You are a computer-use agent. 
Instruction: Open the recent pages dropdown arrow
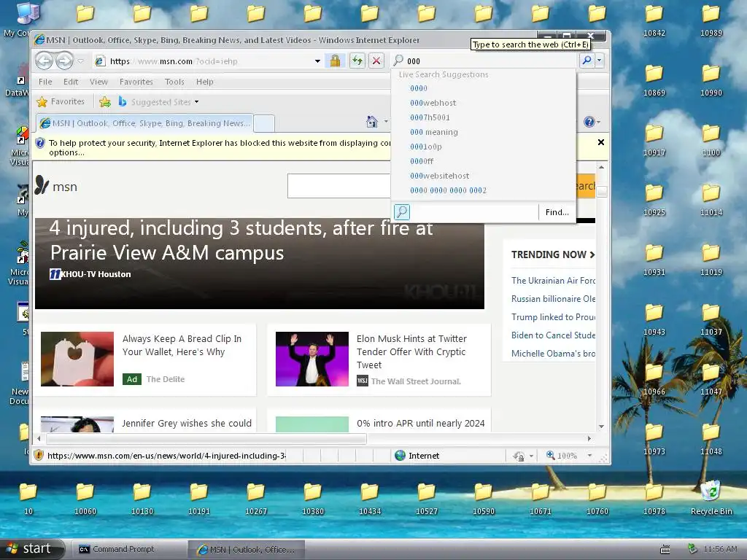(80, 61)
